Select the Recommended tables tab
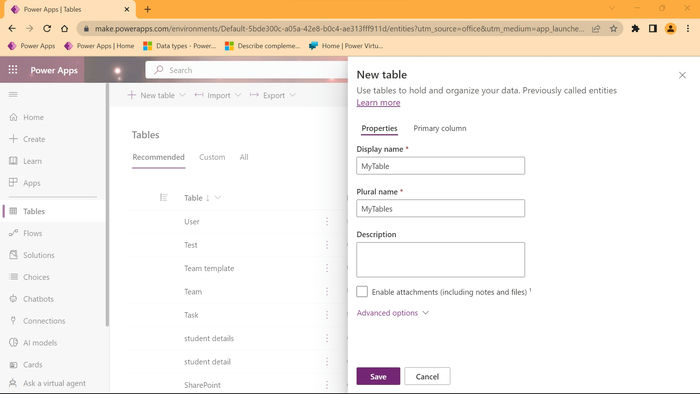Image resolution: width=700 pixels, height=394 pixels. pos(158,157)
